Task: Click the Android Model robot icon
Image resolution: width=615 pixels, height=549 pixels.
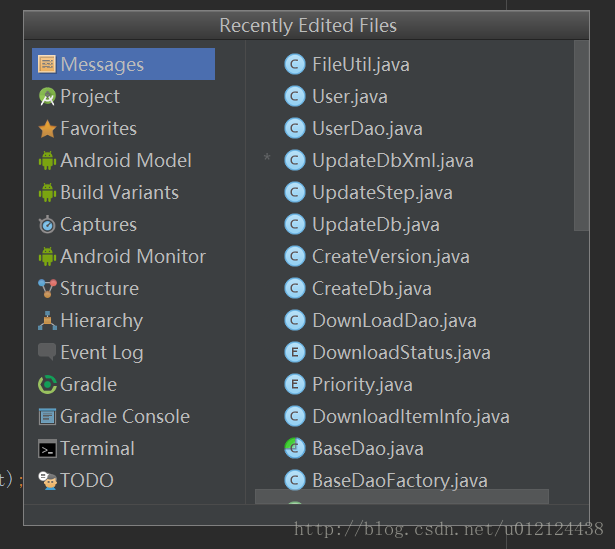Action: click(47, 160)
